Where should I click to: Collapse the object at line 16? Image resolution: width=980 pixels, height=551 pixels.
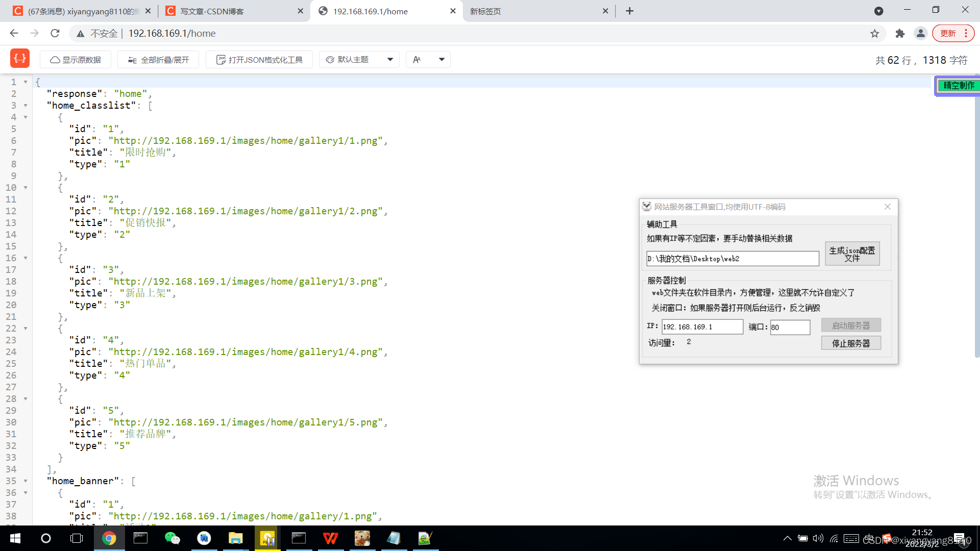coord(26,258)
